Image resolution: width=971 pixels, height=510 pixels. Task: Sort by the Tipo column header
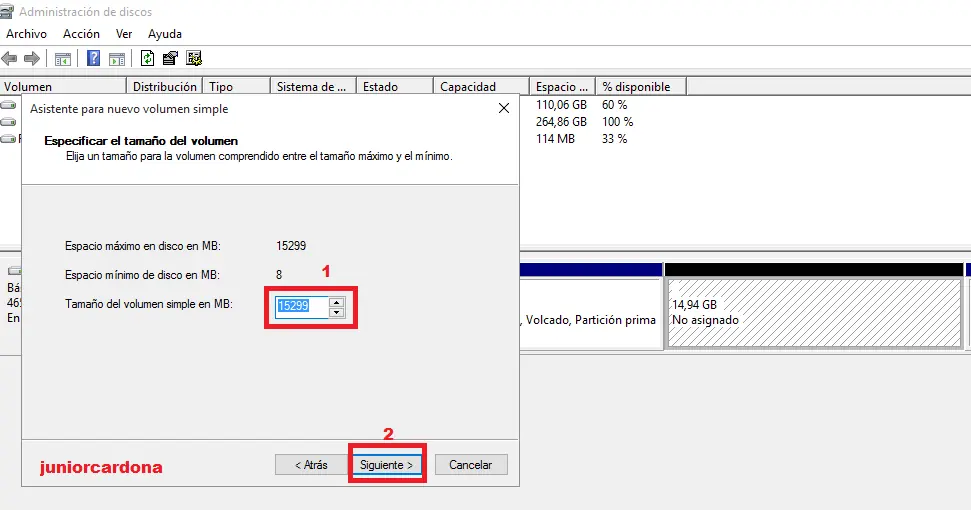237,87
